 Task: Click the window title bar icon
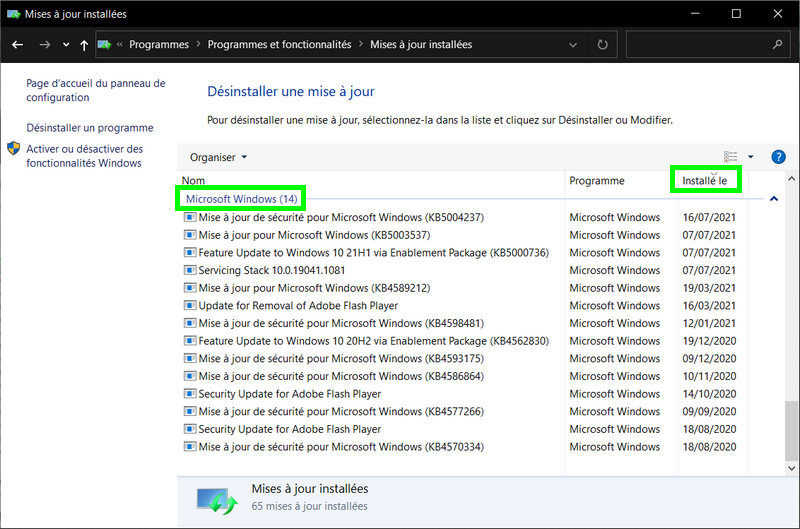[13, 14]
